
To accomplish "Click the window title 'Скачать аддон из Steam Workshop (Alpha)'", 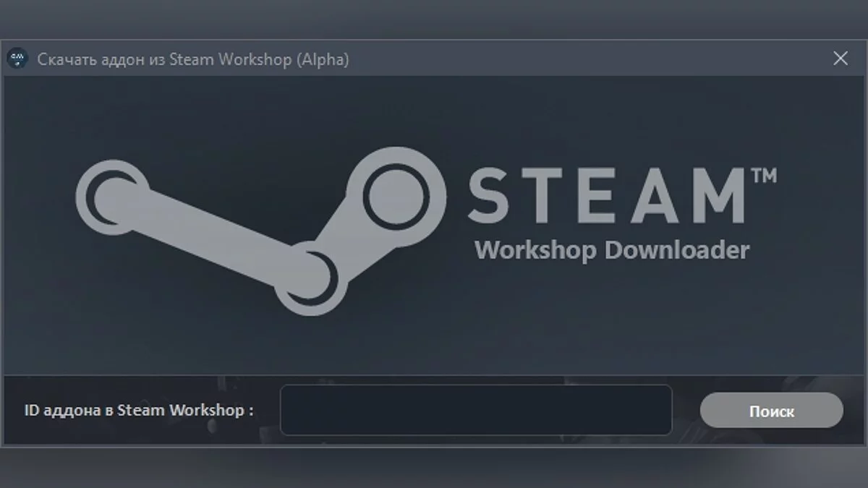I will [193, 59].
